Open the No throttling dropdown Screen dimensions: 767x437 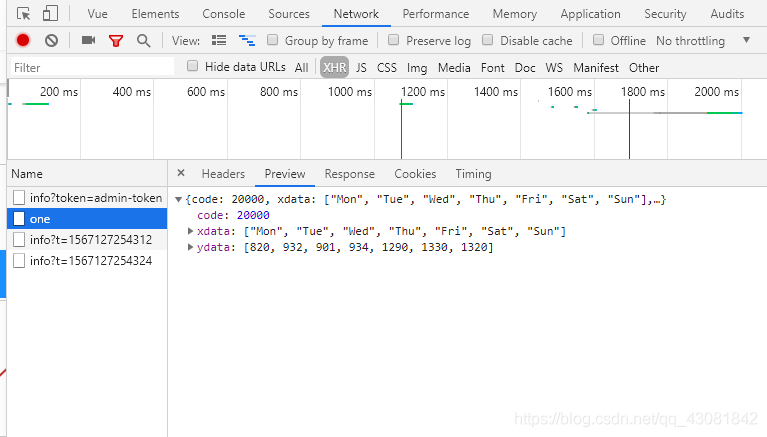(702, 41)
